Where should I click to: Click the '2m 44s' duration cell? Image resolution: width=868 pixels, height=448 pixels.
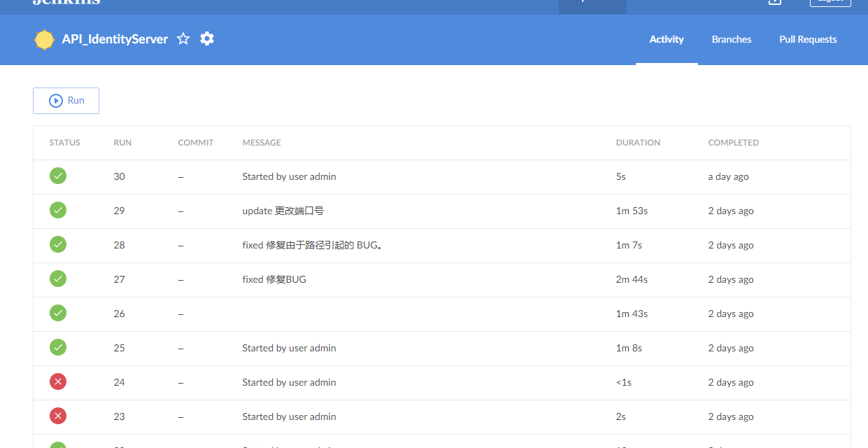pyautogui.click(x=632, y=280)
